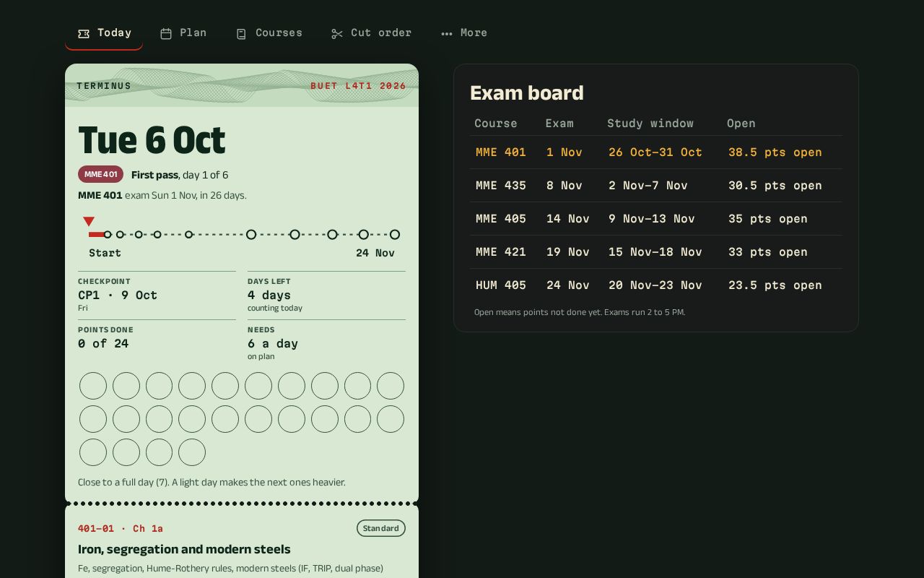The height and width of the screenshot is (578, 924).
Task: Select MME 421 course row
Action: pyautogui.click(x=655, y=252)
